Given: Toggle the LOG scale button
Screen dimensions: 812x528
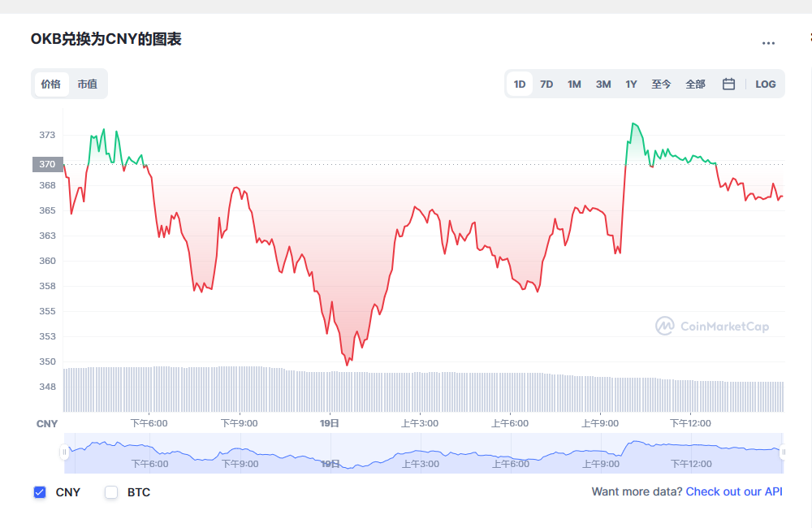Looking at the screenshot, I should tap(766, 84).
